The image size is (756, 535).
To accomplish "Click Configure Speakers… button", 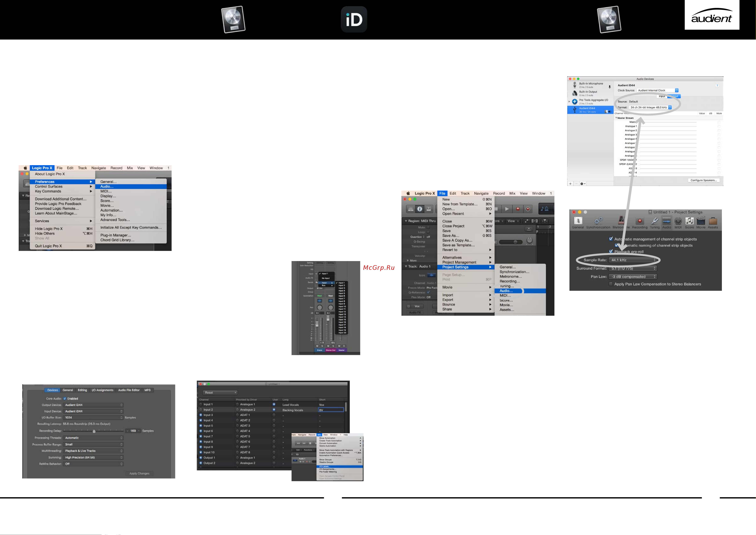I will [x=704, y=180].
